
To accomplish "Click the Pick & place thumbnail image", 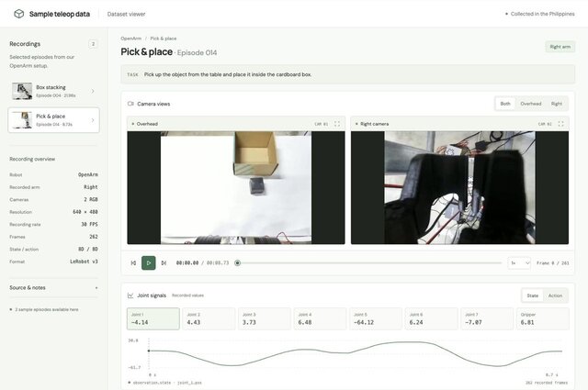I will pyautogui.click(x=22, y=120).
